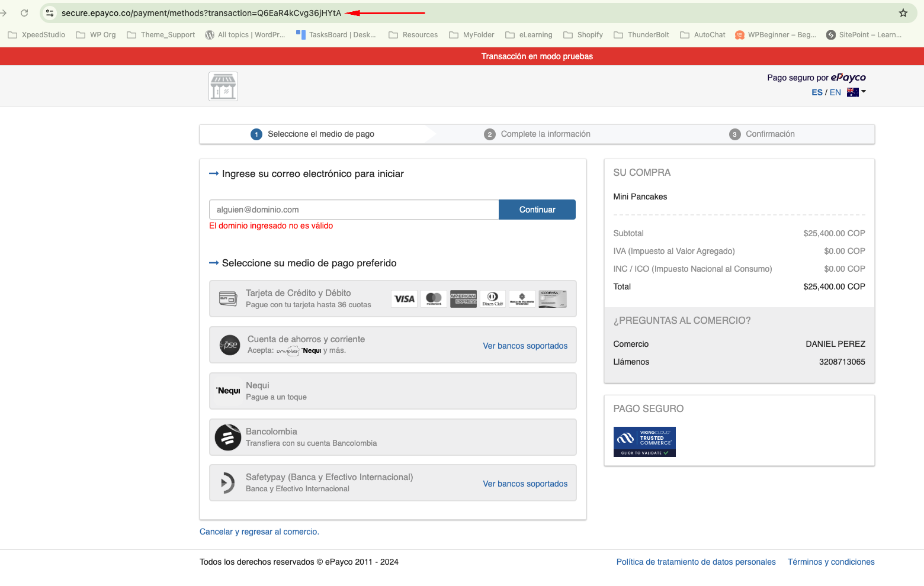The image size is (924, 586).
Task: Click the El dominio ingresado no es válido message
Action: (271, 226)
